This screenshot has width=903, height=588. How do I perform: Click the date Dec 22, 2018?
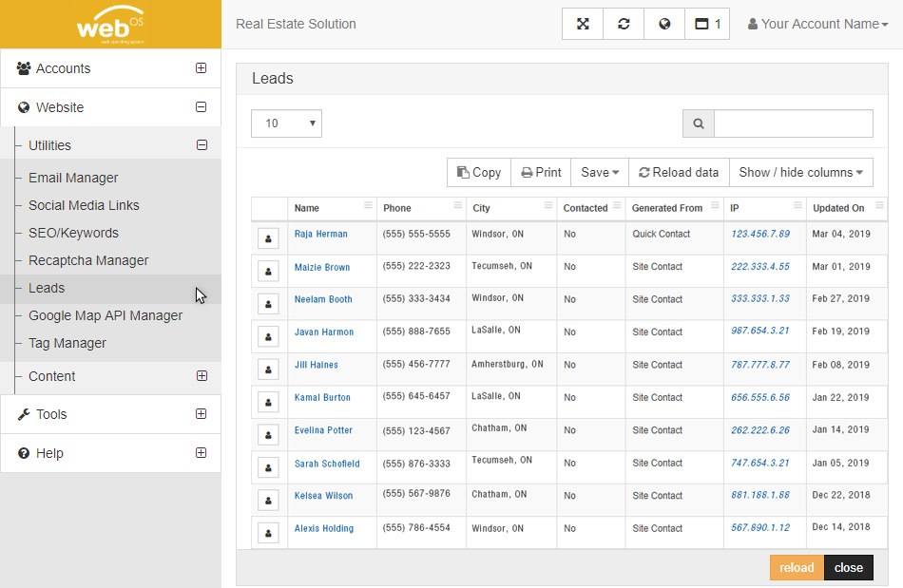[x=841, y=495]
